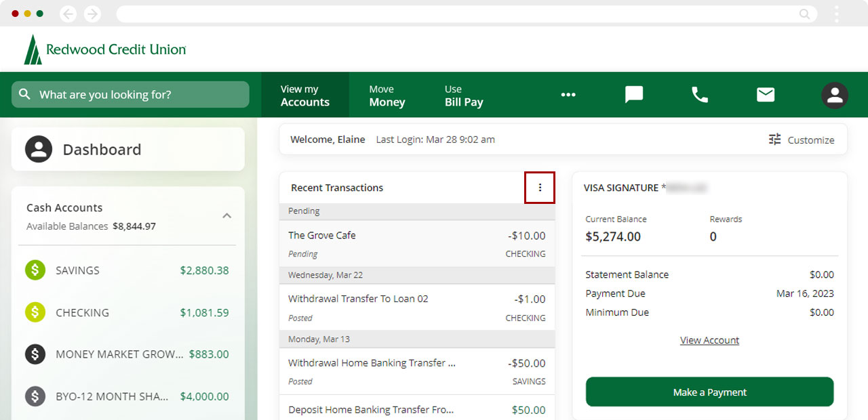
Task: Open the mail envelope icon
Action: [766, 95]
